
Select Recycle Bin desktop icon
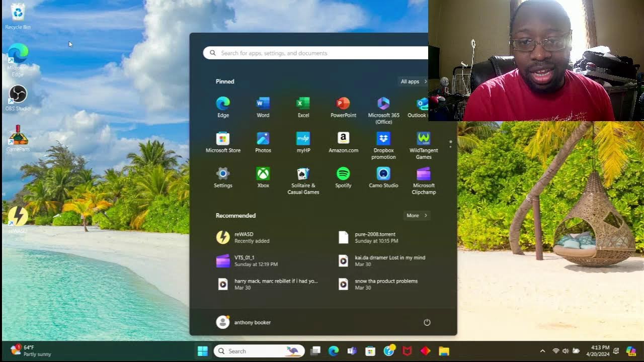(18, 16)
